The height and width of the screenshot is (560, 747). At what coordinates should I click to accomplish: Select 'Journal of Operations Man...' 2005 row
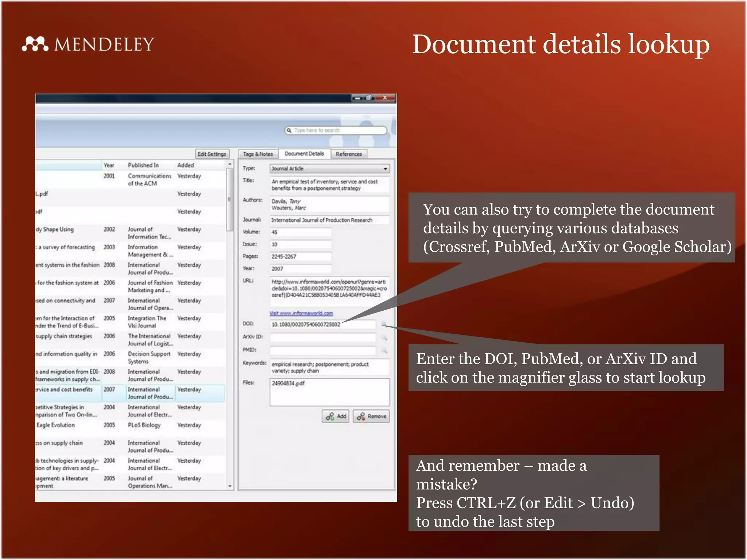tap(131, 482)
